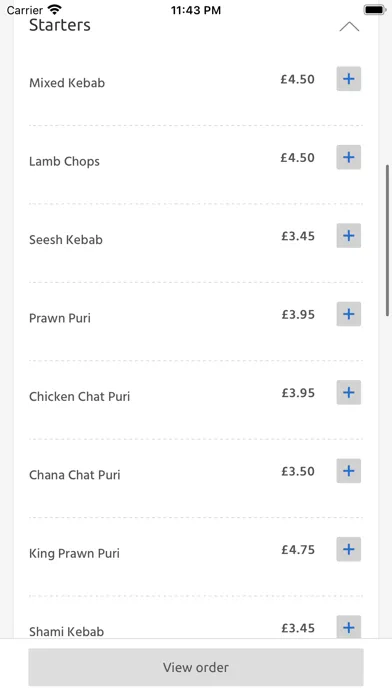Add Chicken Chat Puri using plus icon

click(x=348, y=392)
